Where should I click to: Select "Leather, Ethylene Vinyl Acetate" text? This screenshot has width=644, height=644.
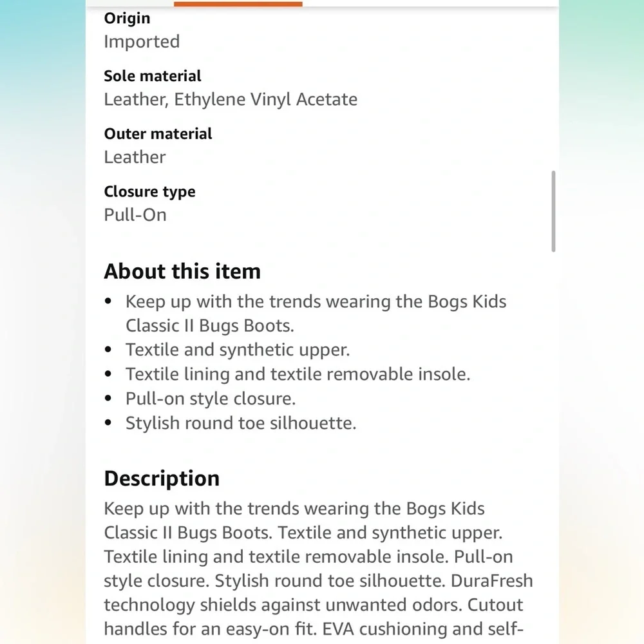(x=231, y=99)
